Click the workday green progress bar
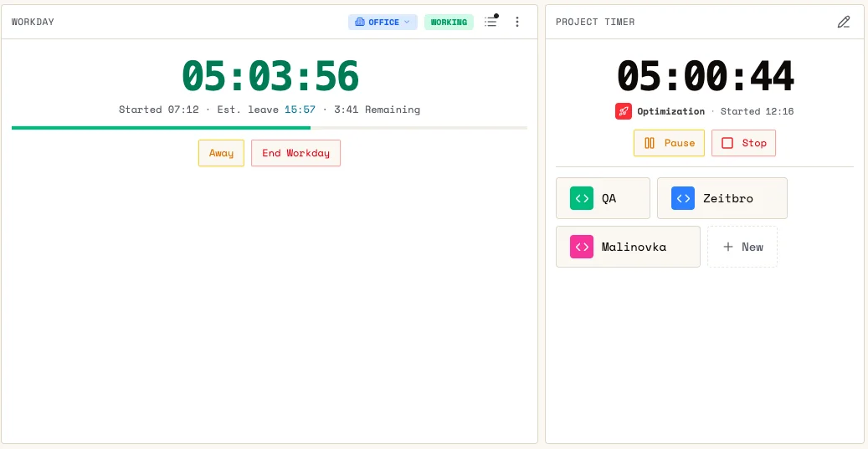The image size is (868, 449). (x=270, y=128)
